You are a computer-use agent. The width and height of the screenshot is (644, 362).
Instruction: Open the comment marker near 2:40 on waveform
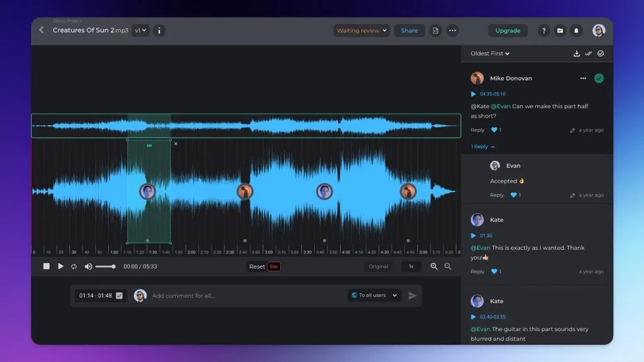(245, 191)
